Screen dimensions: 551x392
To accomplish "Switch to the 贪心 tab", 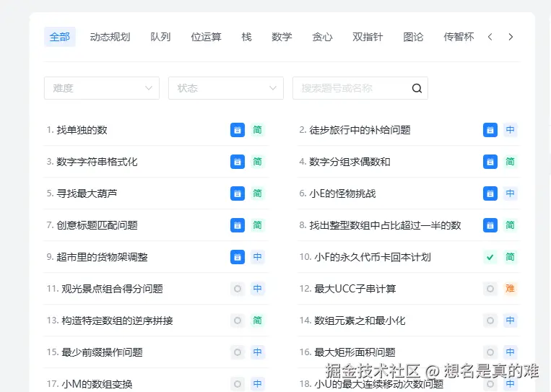I will (x=322, y=37).
